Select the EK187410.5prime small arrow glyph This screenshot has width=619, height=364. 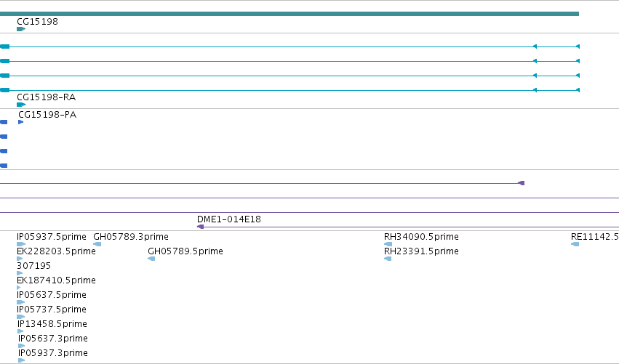coord(19,288)
